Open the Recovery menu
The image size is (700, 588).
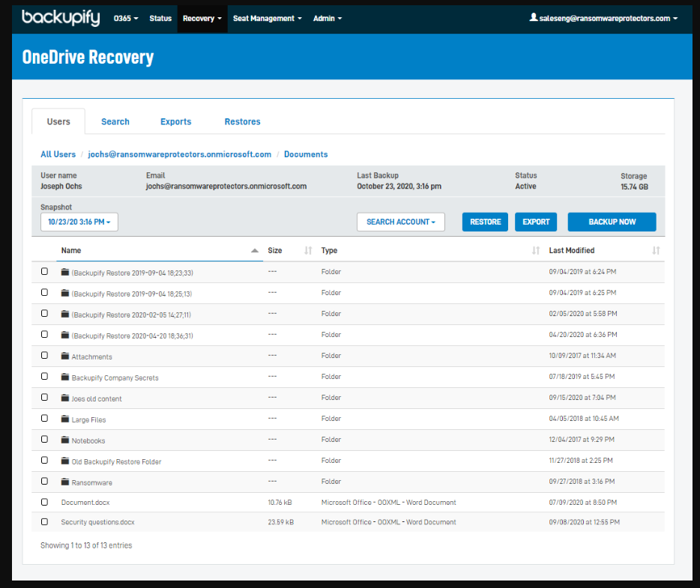click(202, 18)
